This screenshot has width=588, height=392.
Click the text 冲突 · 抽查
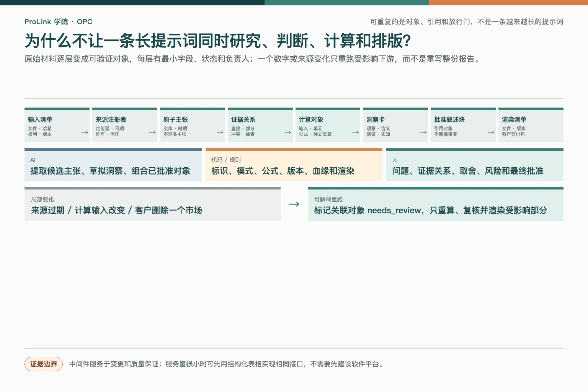(243, 134)
